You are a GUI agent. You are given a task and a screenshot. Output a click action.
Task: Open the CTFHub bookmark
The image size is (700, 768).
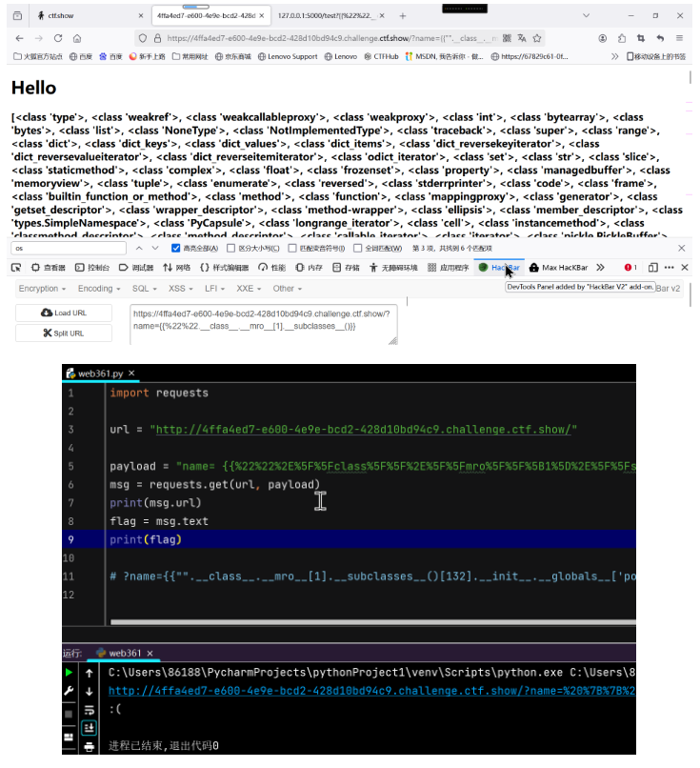click(381, 57)
